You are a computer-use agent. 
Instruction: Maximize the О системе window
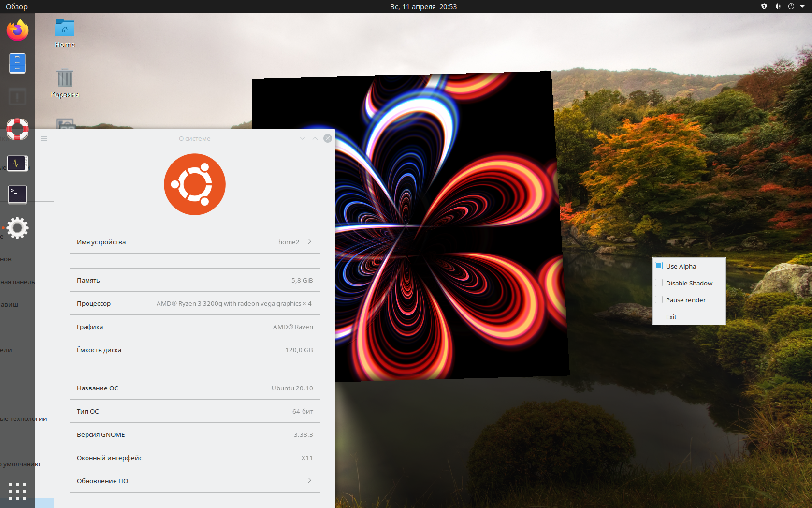[x=315, y=138]
